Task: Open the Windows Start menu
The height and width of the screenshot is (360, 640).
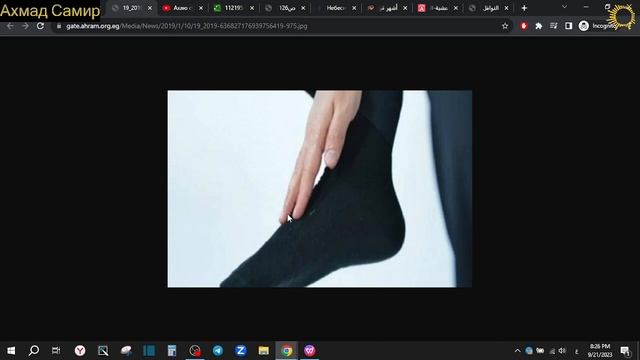Action: [x=11, y=351]
